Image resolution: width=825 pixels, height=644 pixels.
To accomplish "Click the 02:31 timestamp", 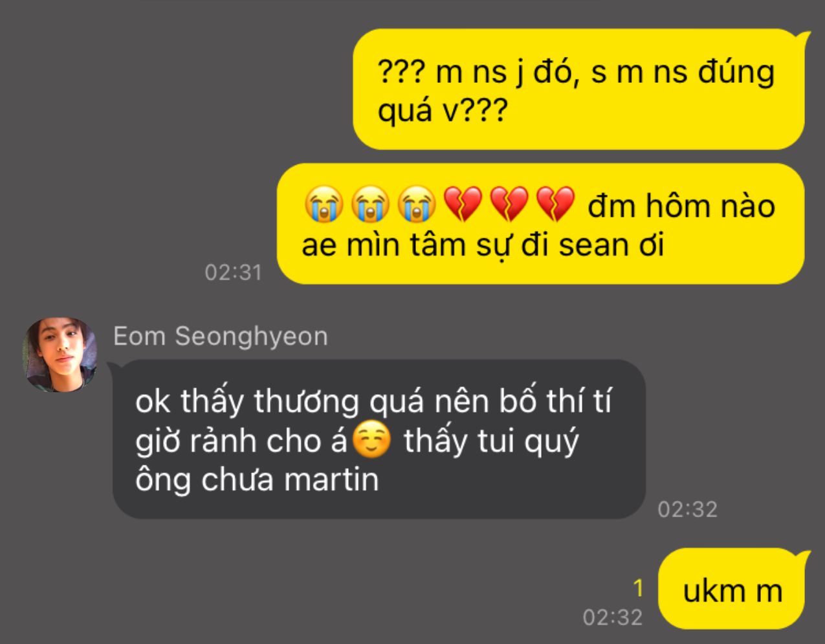I will [233, 272].
